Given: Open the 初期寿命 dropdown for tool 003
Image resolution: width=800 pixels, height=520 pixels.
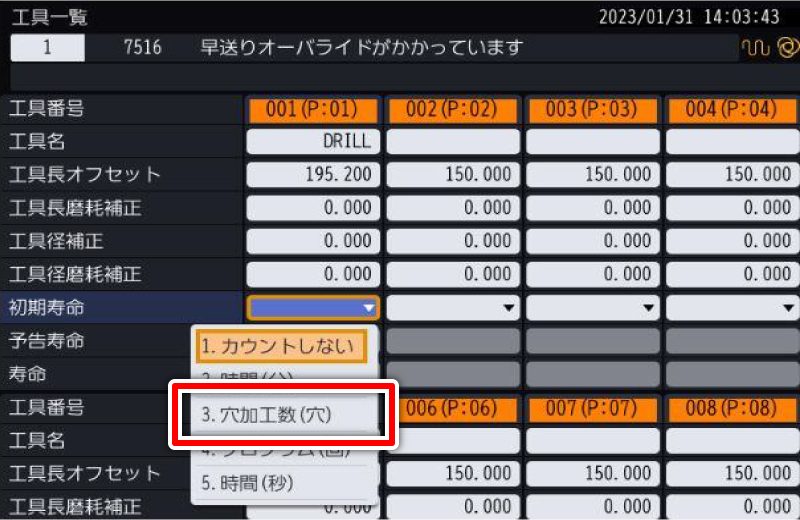Looking at the screenshot, I should point(593,308).
